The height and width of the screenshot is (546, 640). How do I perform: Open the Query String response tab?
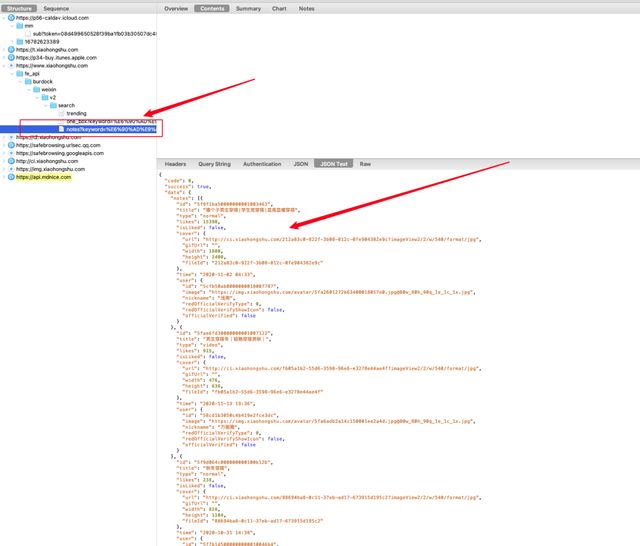(x=214, y=164)
